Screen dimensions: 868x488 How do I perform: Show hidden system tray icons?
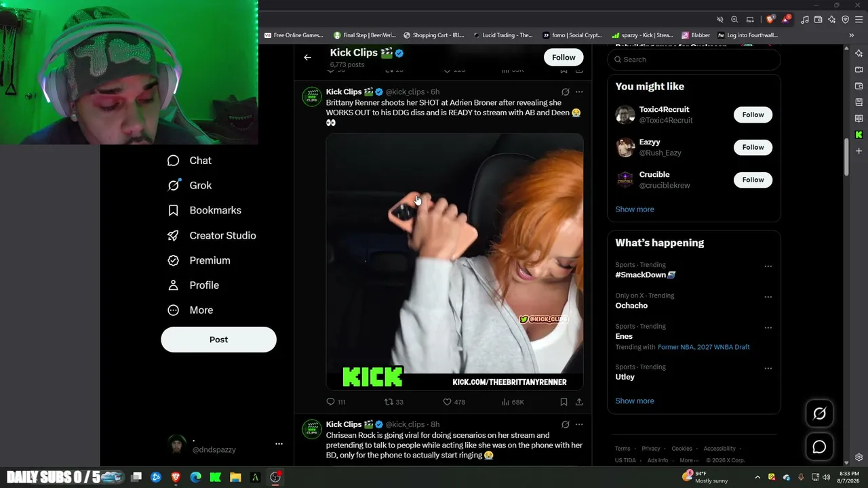pyautogui.click(x=757, y=477)
